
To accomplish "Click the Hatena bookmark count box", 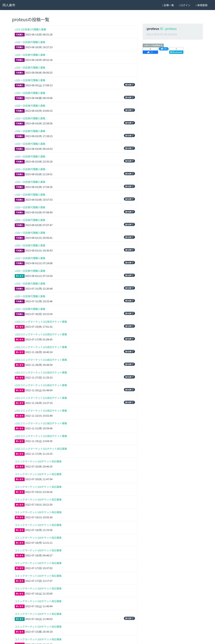I will (176, 49).
